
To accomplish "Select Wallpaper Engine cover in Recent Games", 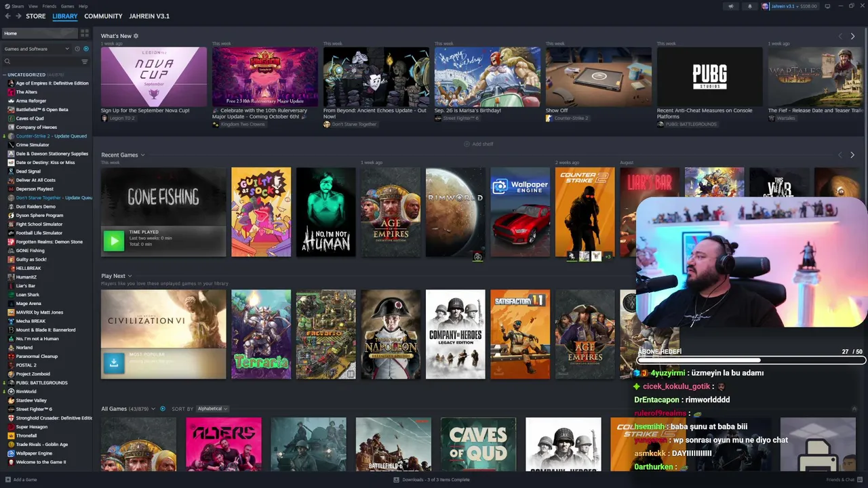I will [520, 212].
